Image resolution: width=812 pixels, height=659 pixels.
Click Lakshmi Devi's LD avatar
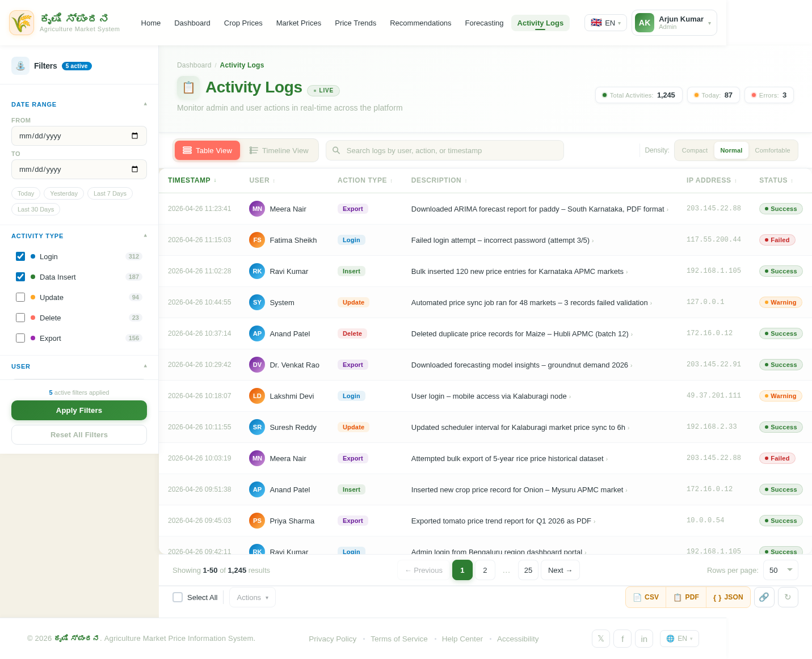[257, 396]
